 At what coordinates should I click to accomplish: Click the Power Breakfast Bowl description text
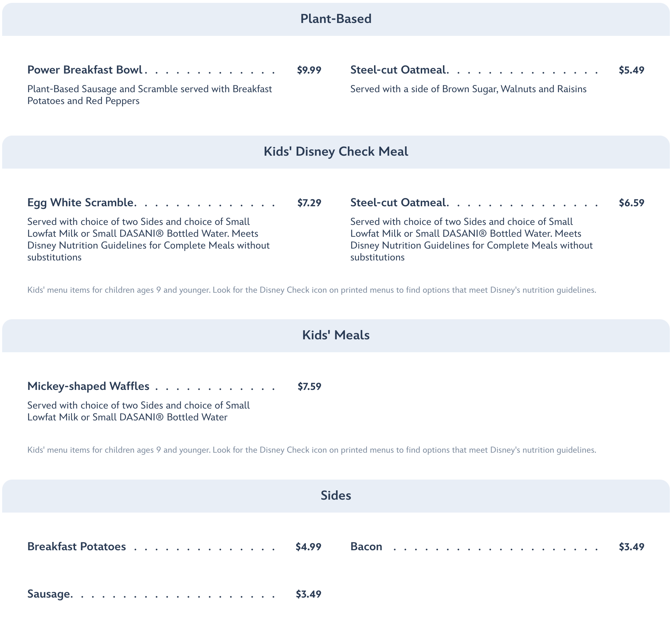pos(149,95)
